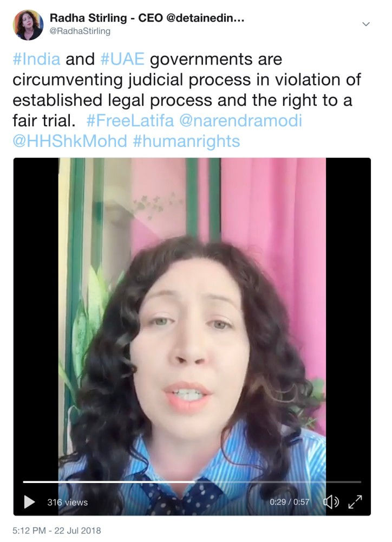Expand video to fullscreen
Image resolution: width=392 pixels, height=542 pixels.
355,502
